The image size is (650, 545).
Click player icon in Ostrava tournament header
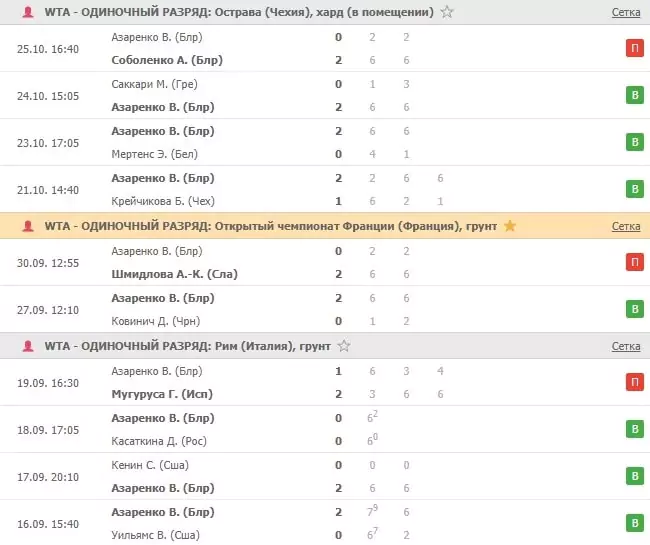[28, 12]
